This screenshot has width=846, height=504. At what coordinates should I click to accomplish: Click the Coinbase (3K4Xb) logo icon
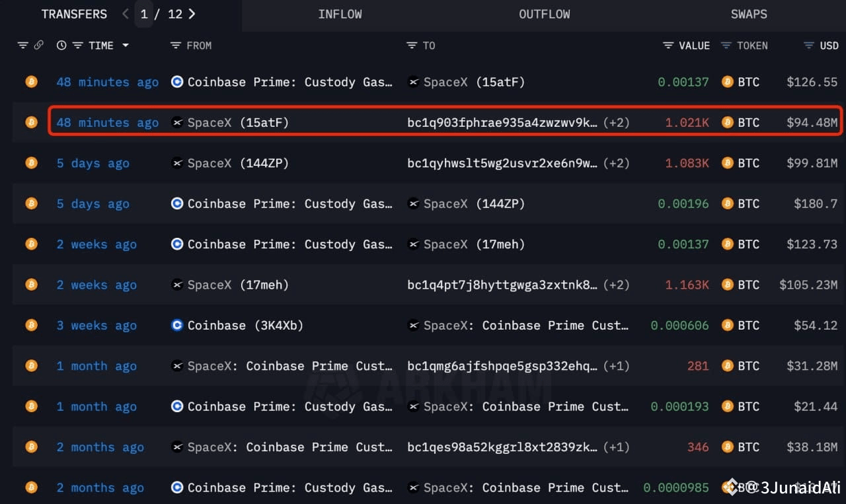(x=177, y=325)
